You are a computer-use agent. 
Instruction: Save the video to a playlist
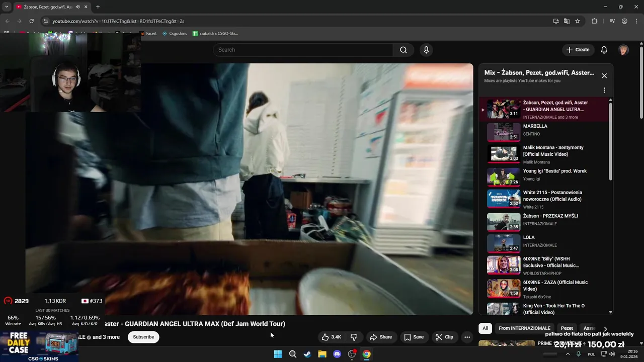pos(414,337)
